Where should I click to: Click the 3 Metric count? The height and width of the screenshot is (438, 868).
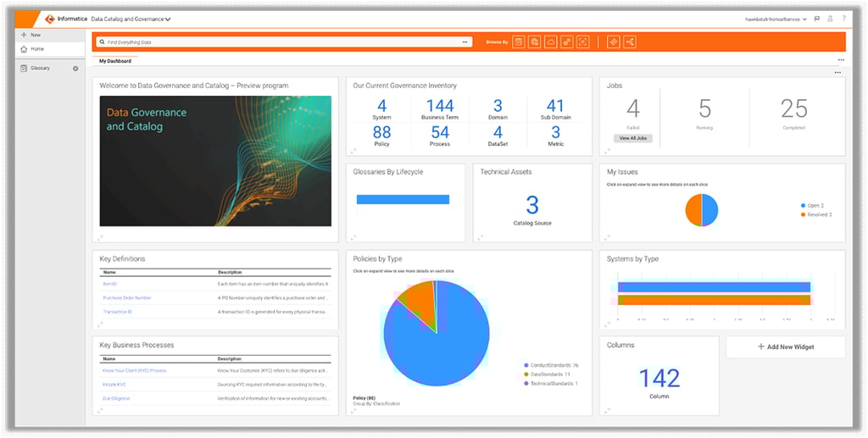click(x=555, y=132)
